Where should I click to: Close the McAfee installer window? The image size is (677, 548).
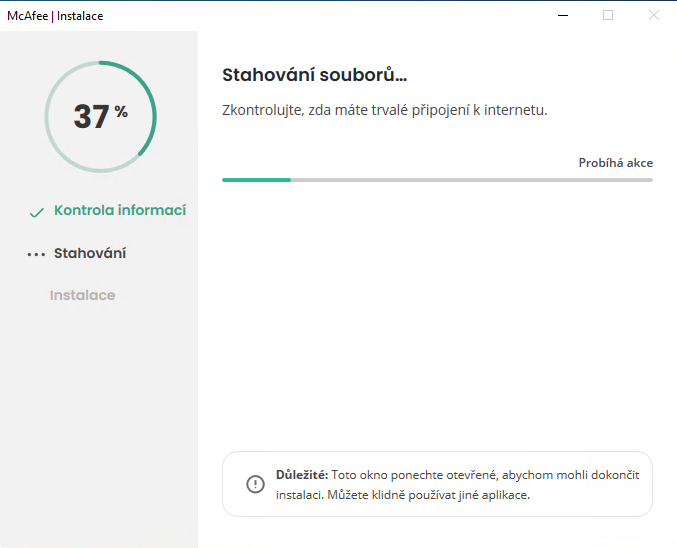coord(654,16)
